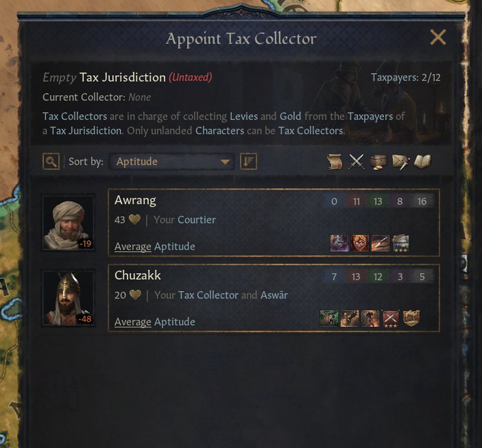Sort by intrigue using envelope and dagger icon

click(x=400, y=162)
